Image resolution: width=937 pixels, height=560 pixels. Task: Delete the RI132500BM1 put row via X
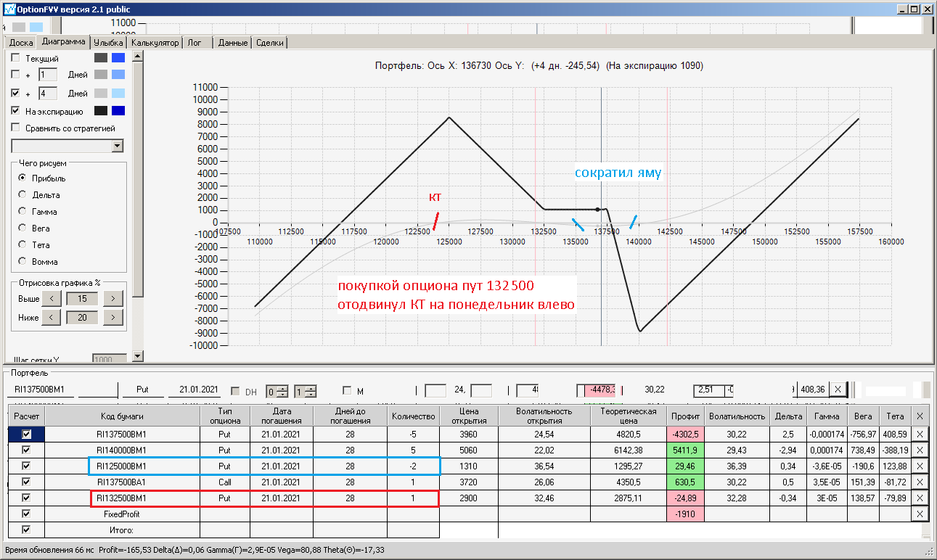[920, 498]
